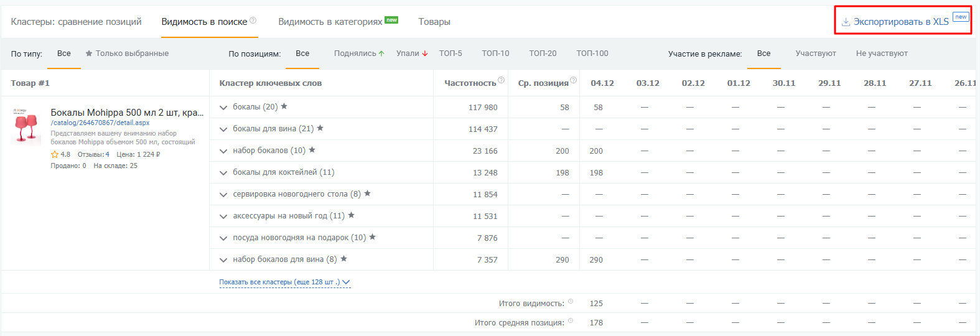This screenshot has height=336, width=980.
Task: Click help icon next to Ср. позиция header
Action: tap(574, 80)
